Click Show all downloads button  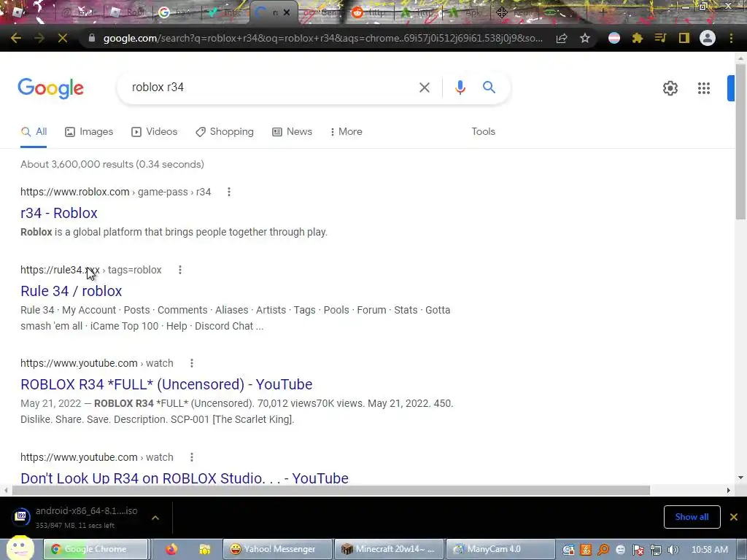[692, 517]
